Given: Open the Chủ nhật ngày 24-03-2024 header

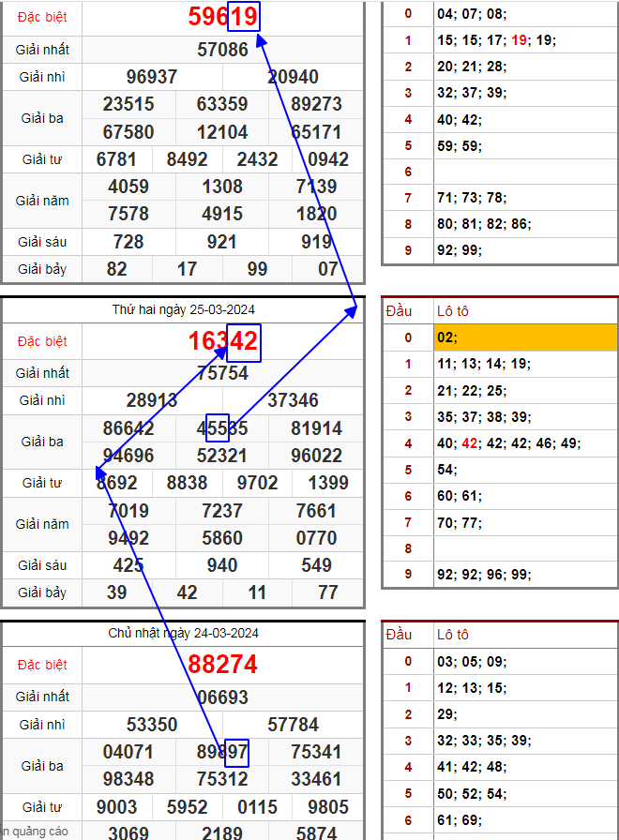Looking at the screenshot, I should tap(184, 634).
